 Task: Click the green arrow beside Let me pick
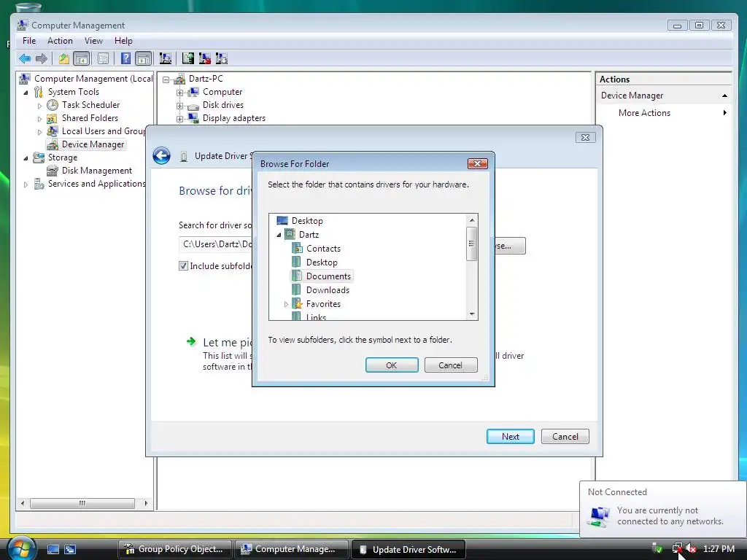coord(191,341)
